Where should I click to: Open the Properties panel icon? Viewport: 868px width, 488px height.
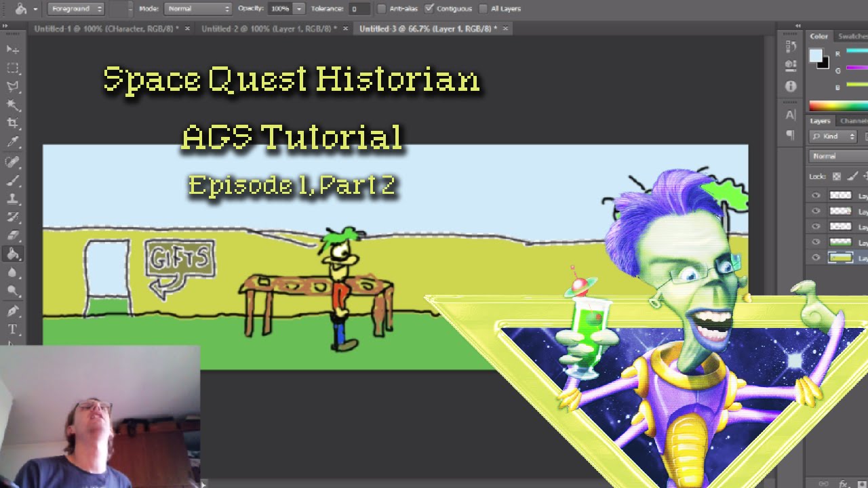(x=791, y=66)
